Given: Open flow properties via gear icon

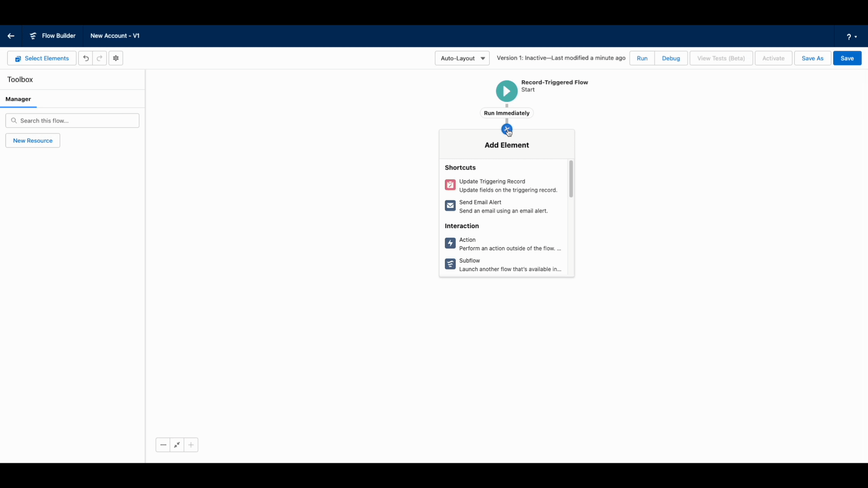Looking at the screenshot, I should point(115,58).
